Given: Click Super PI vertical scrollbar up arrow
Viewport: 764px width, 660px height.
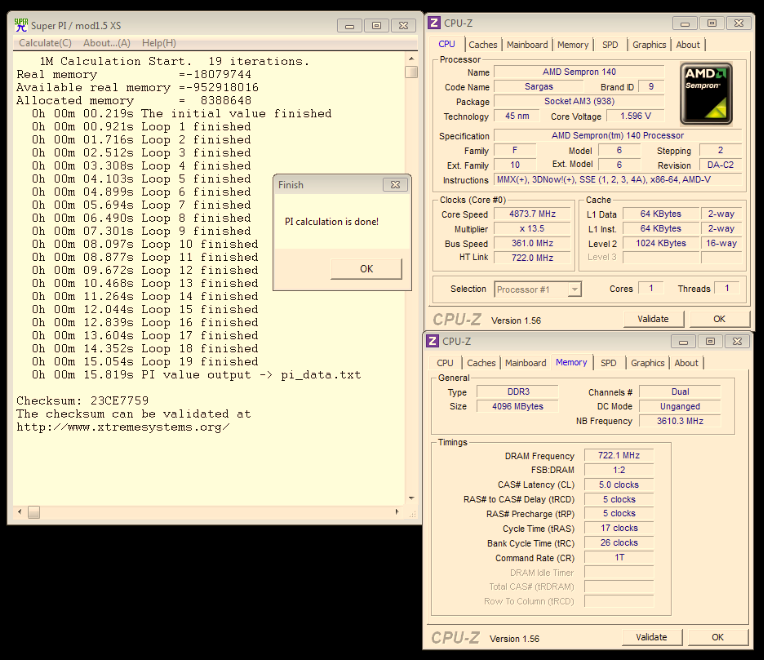Looking at the screenshot, I should pyautogui.click(x=411, y=58).
